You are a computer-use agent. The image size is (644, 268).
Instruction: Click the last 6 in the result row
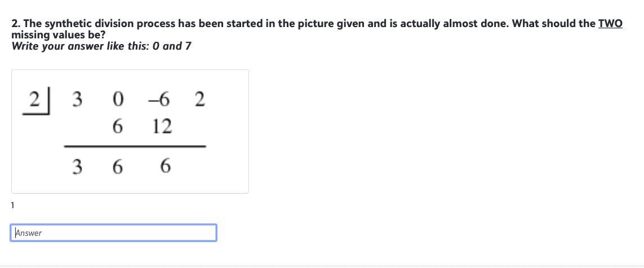tap(165, 167)
